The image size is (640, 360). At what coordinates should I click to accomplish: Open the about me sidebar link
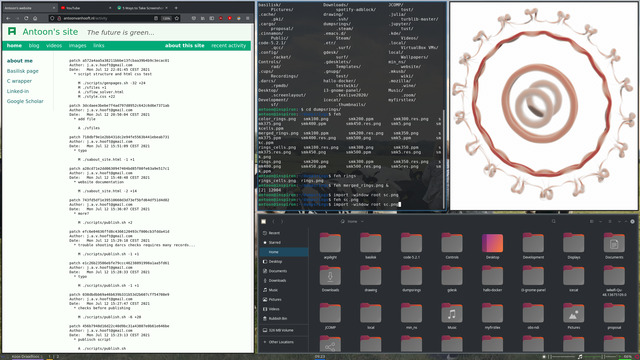[x=20, y=61]
